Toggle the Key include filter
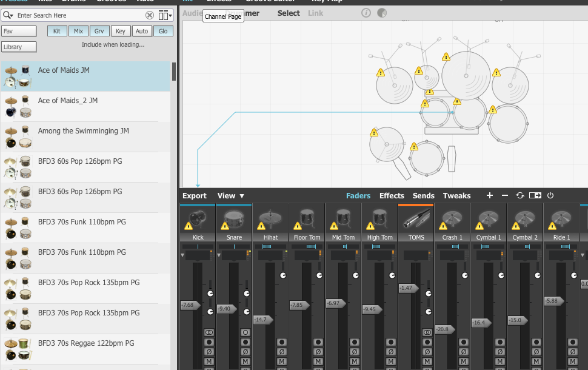Screen dimensions: 588x370 coord(121,31)
